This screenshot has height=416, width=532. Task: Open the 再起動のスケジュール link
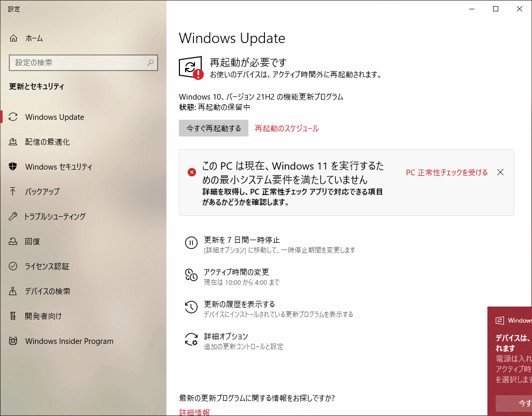click(x=287, y=128)
